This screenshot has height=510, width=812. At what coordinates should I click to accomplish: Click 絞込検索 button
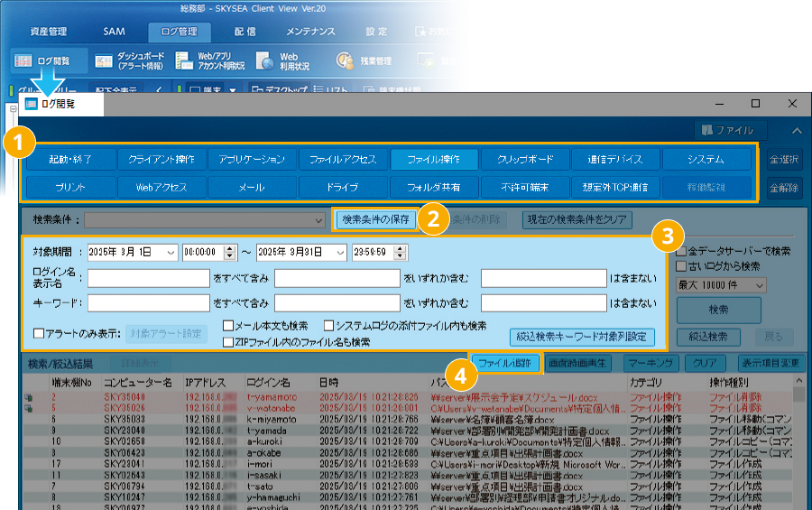pos(708,337)
